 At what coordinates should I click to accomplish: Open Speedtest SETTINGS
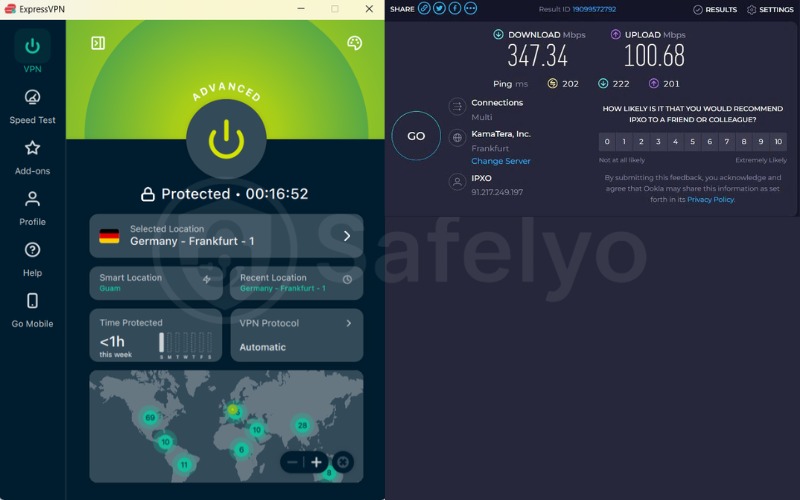pyautogui.click(x=770, y=10)
